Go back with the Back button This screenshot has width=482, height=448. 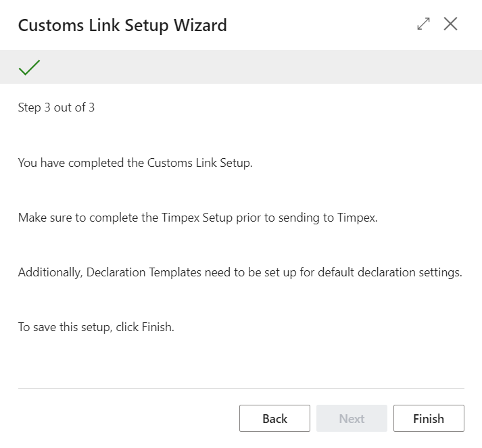(x=274, y=418)
